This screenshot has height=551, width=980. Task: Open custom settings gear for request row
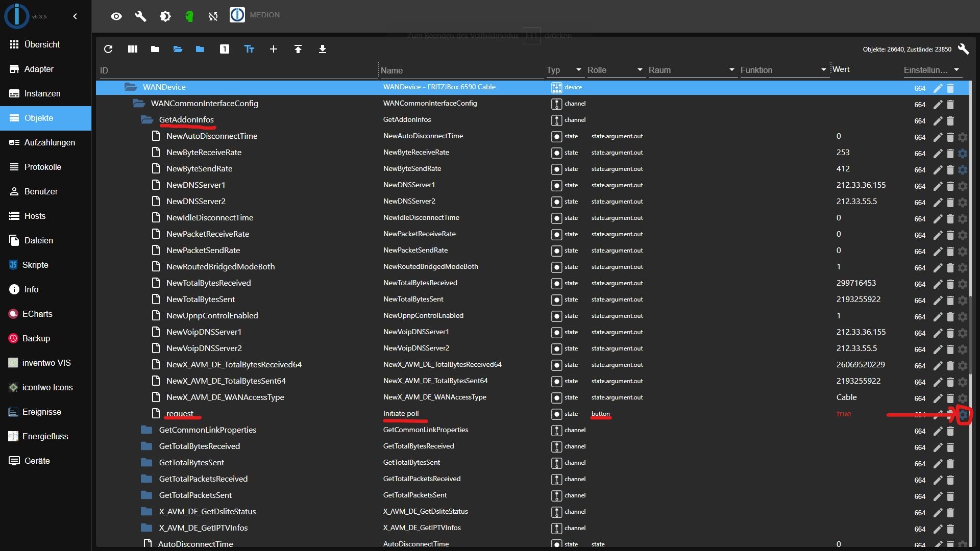pos(963,415)
